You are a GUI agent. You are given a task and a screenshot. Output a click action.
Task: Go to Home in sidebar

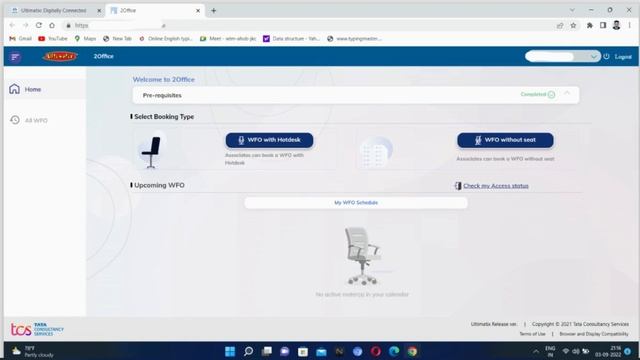click(x=45, y=89)
